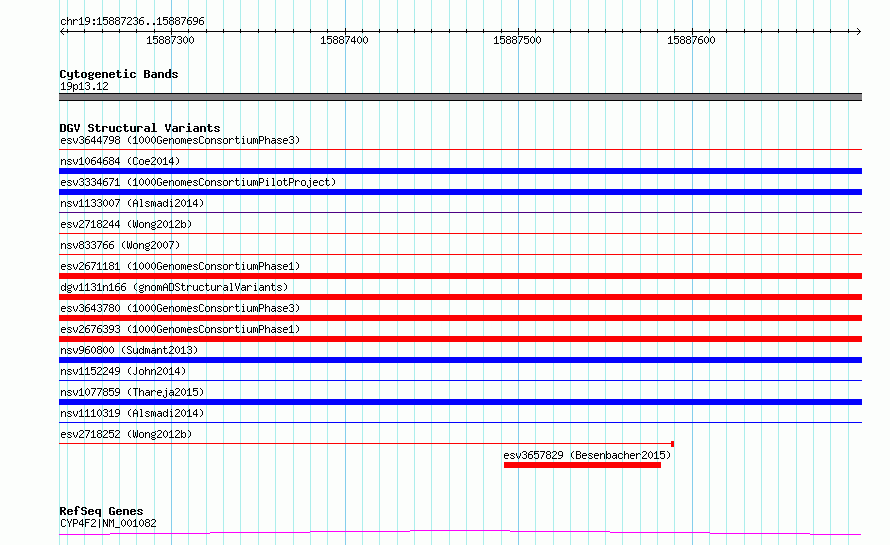Image resolution: width=890 pixels, height=545 pixels.
Task: Click the red bar under esv3643780
Action: coord(460,318)
